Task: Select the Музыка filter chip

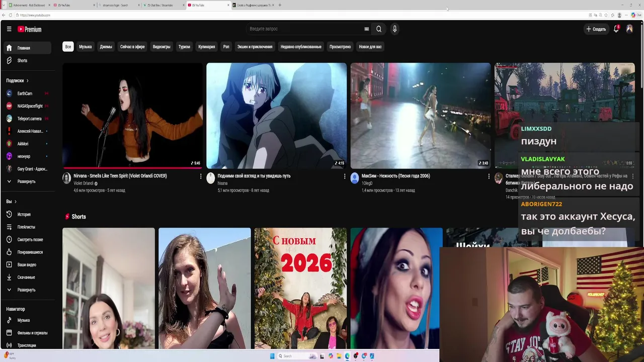Action: [86, 47]
